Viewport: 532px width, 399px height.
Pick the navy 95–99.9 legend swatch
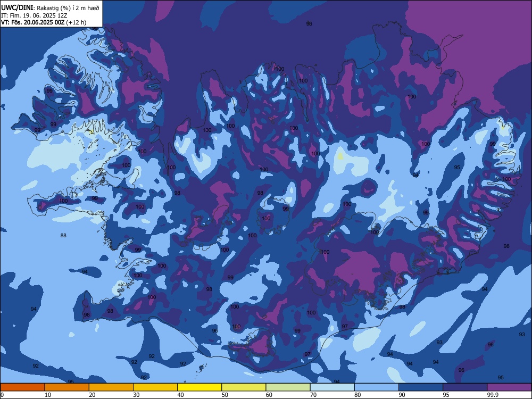465,387
